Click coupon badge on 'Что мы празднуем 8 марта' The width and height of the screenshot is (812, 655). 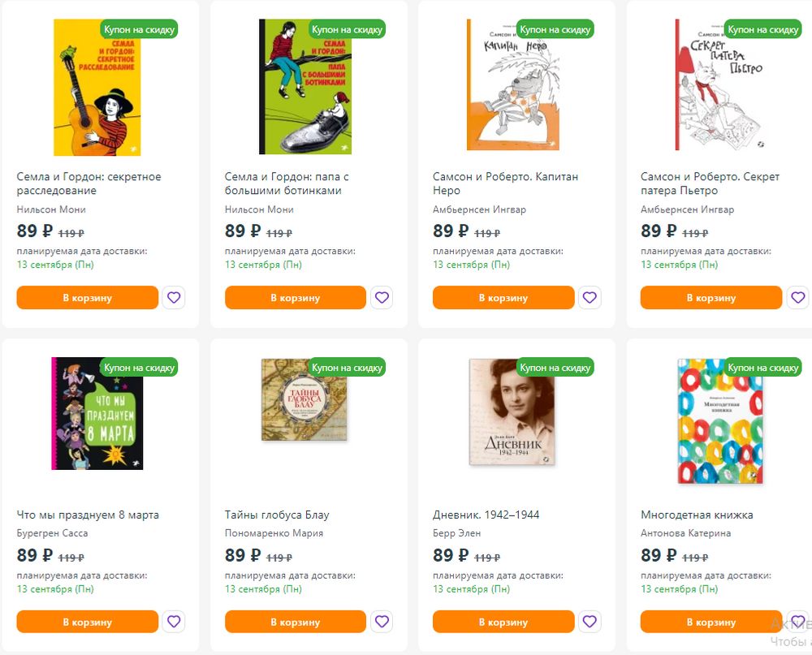pos(139,367)
